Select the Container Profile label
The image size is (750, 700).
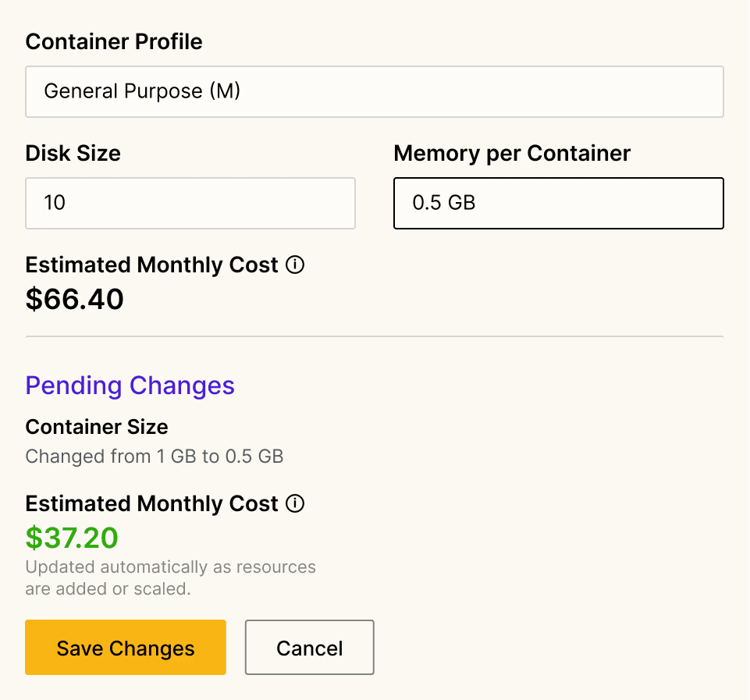coord(113,41)
